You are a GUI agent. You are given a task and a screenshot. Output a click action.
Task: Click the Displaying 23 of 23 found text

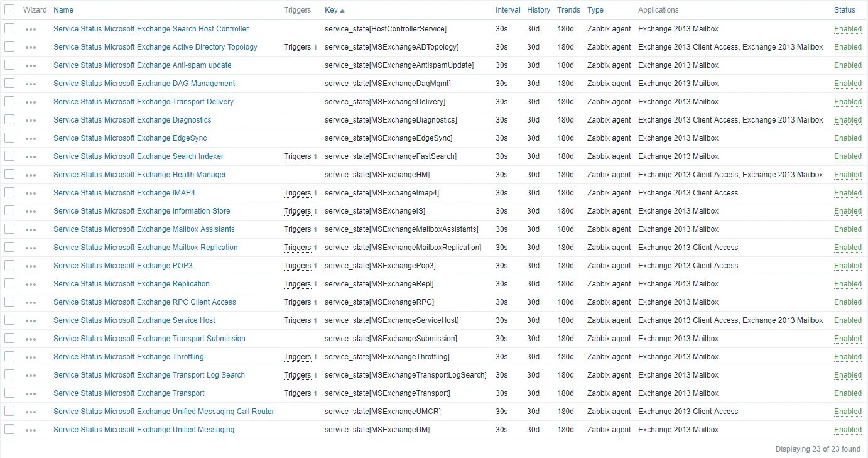pos(818,449)
